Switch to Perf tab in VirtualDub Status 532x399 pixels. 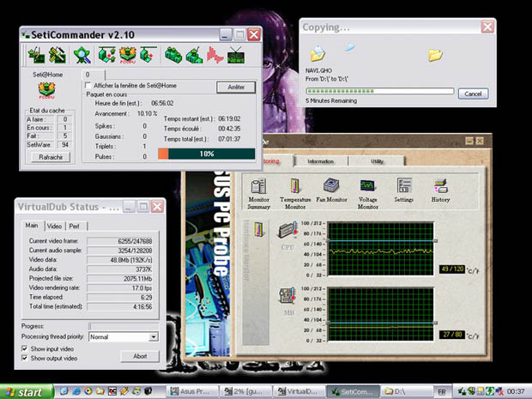[x=75, y=226]
